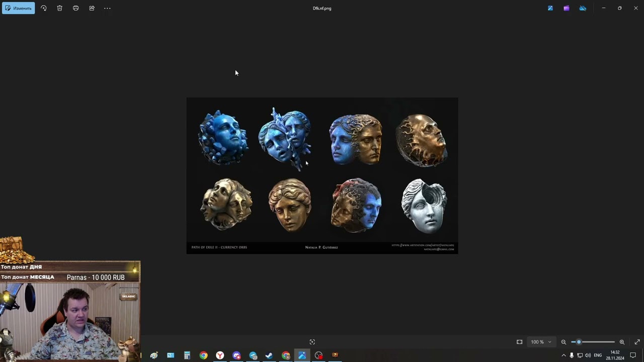The width and height of the screenshot is (644, 362).
Task: Open Yandex Browser from the taskbar
Action: click(x=220, y=355)
